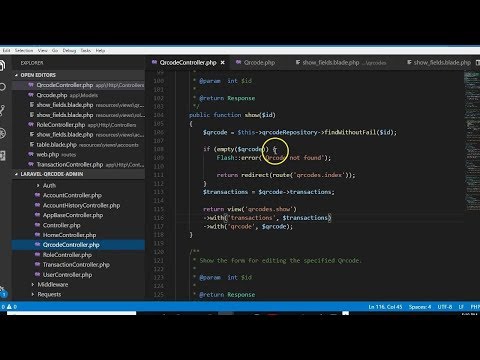Click UTF-8 encoding in status bar
The height and width of the screenshot is (360, 480).
click(445, 307)
